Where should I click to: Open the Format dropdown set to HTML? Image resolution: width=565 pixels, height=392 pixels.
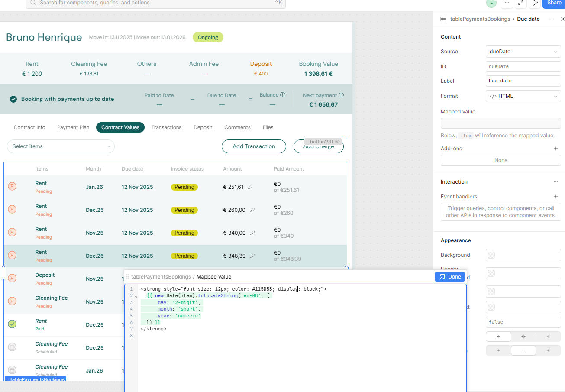523,96
